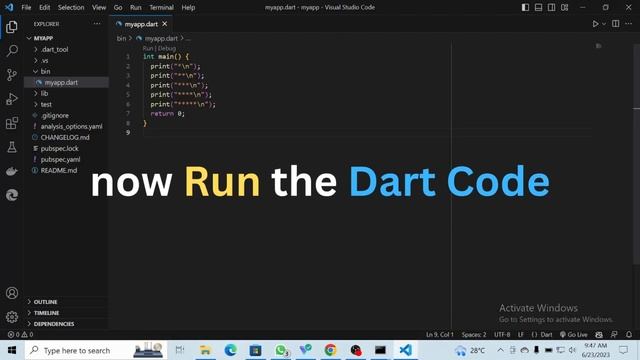Expand the .dart_tool folder
Image resolution: width=640 pixels, height=360 pixels.
pos(66,49)
